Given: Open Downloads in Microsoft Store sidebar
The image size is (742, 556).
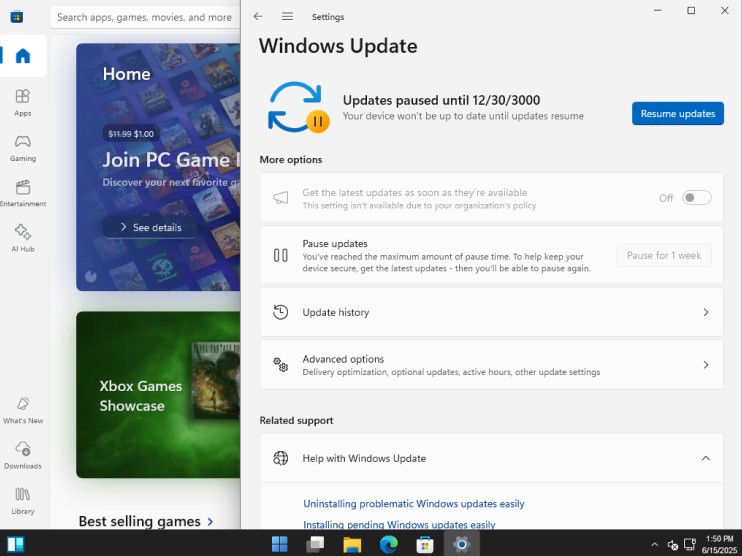Looking at the screenshot, I should (x=23, y=455).
